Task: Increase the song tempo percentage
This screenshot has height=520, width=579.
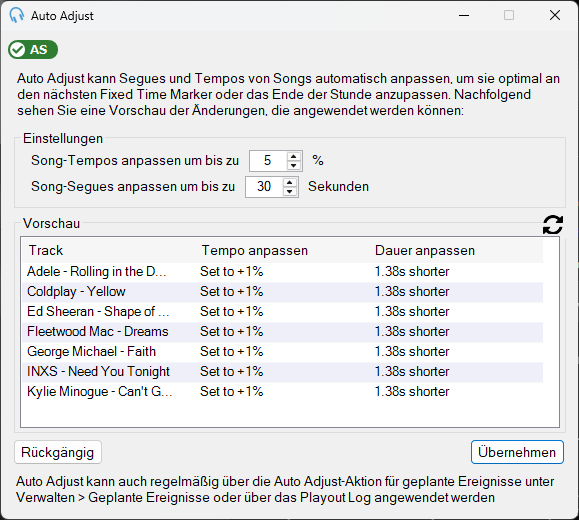Action: point(294,156)
